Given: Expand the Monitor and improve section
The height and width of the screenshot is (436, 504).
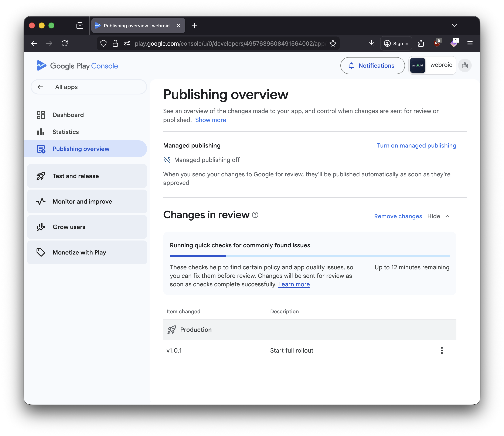Looking at the screenshot, I should tap(87, 201).
